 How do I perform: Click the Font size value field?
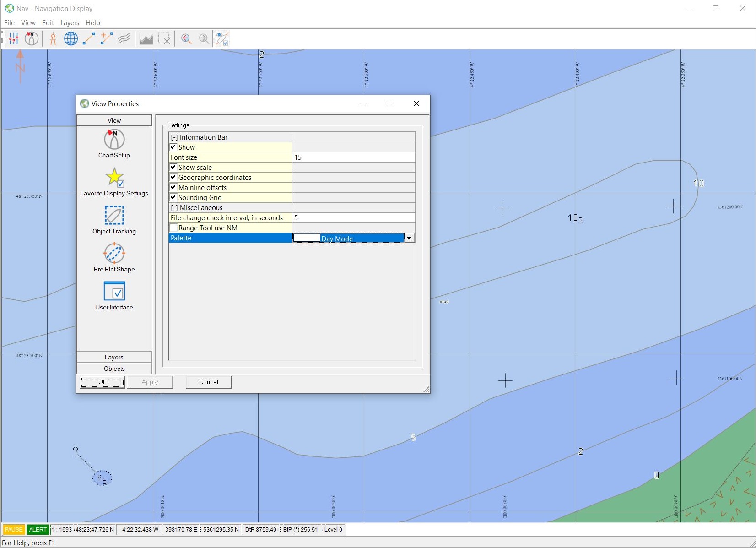click(353, 157)
